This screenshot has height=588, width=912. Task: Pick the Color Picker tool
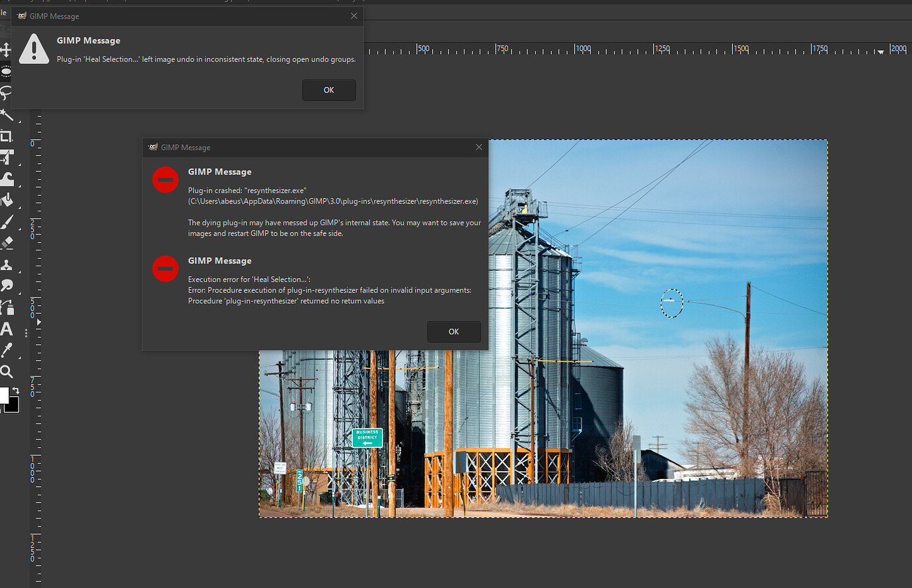pos(7,350)
